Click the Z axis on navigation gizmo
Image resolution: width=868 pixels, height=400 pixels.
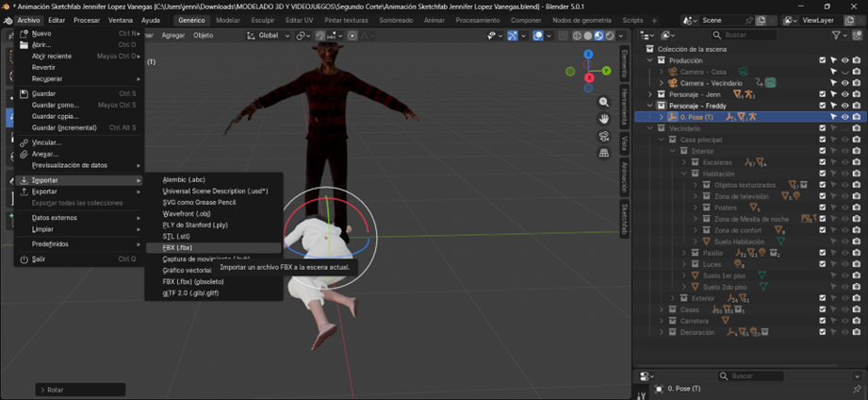coord(588,55)
